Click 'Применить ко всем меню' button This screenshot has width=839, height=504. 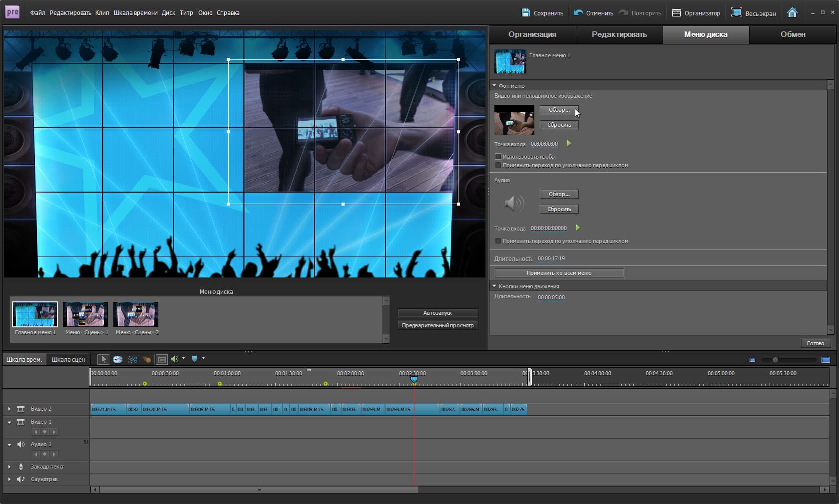(x=559, y=273)
